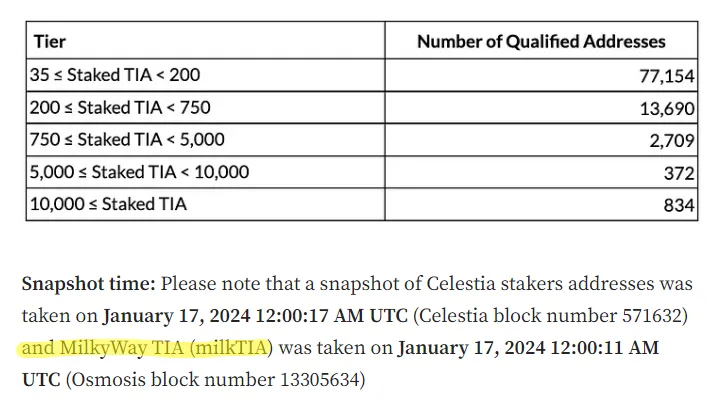Click the Osmosis block number 13305634 text
Viewport: 715px width, 416px height.
click(215, 380)
